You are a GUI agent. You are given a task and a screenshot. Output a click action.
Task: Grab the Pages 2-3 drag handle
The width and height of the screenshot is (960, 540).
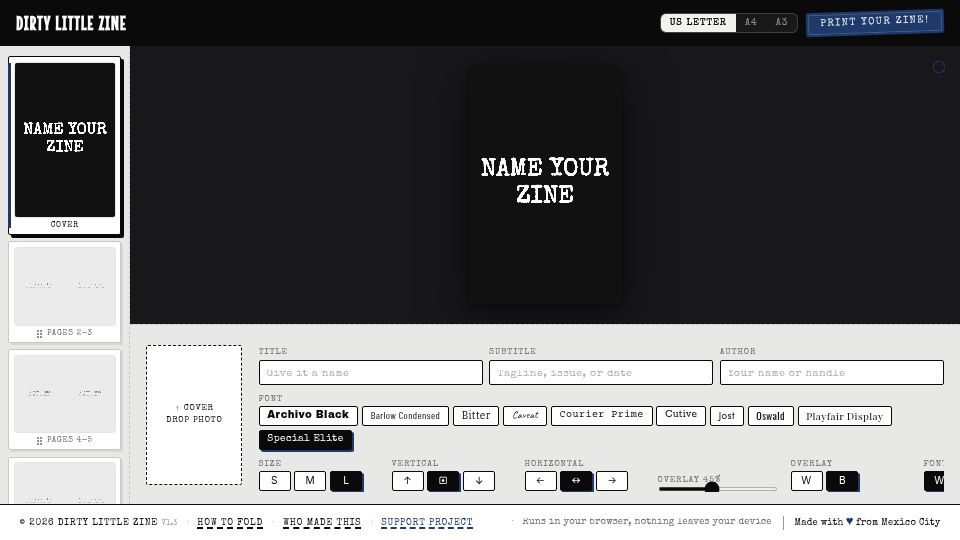pyautogui.click(x=39, y=333)
